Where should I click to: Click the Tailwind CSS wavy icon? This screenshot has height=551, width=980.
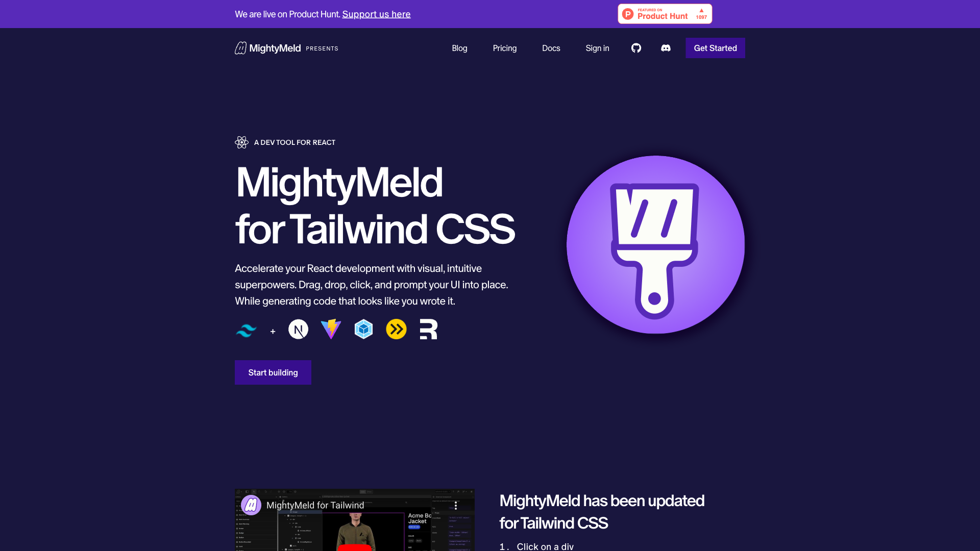247,329
